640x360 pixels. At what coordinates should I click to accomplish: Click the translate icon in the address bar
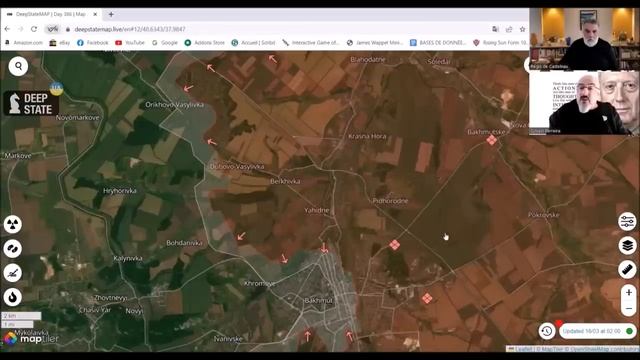click(x=496, y=29)
